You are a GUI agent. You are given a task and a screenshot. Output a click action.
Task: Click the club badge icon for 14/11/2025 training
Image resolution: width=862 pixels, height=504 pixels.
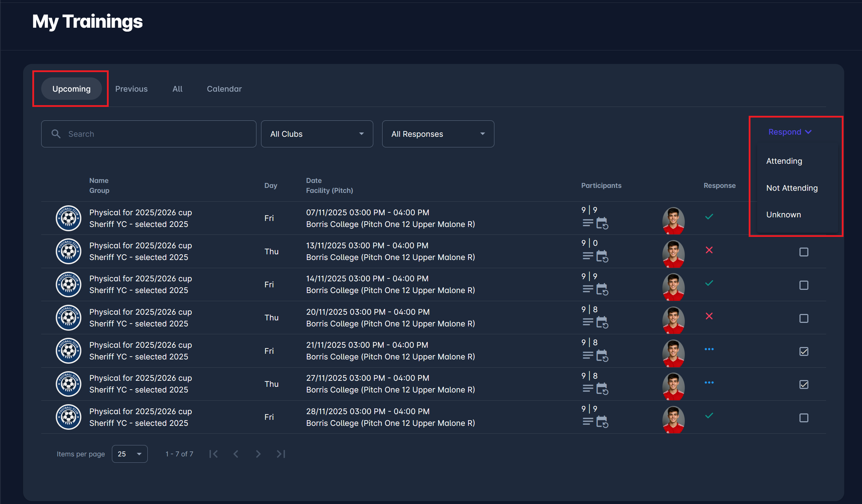pos(69,284)
